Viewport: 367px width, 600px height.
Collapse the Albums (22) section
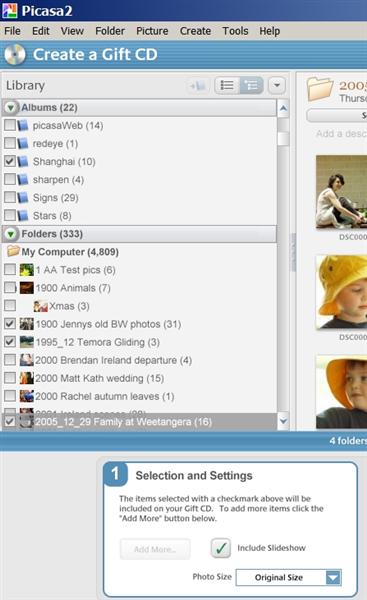(x=11, y=108)
